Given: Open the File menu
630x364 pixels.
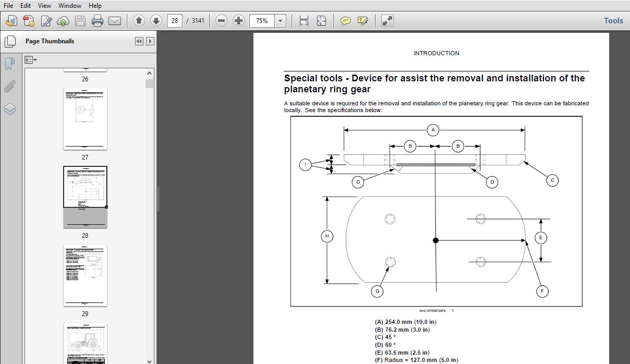Looking at the screenshot, I should click(8, 5).
